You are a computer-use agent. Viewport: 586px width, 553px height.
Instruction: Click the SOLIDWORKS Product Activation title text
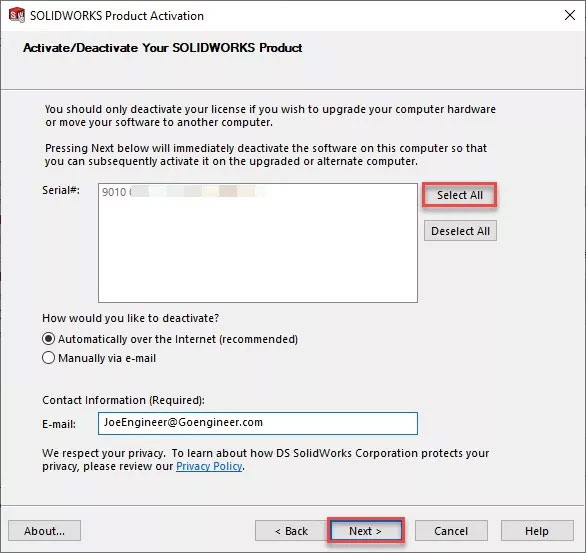117,16
